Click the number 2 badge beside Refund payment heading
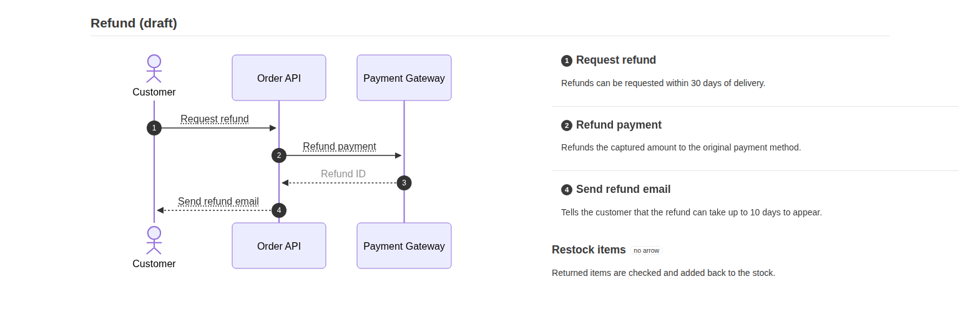Viewport: 980px width, 314px height. pyautogui.click(x=567, y=125)
